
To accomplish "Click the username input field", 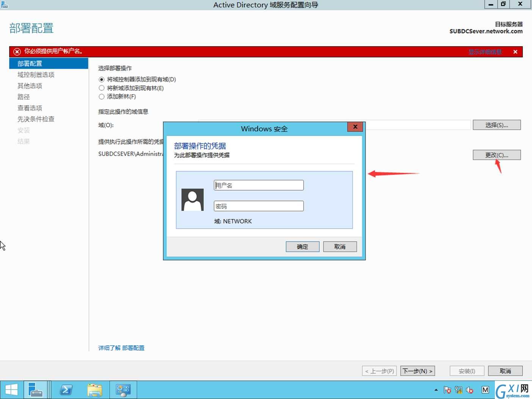I will click(x=258, y=185).
